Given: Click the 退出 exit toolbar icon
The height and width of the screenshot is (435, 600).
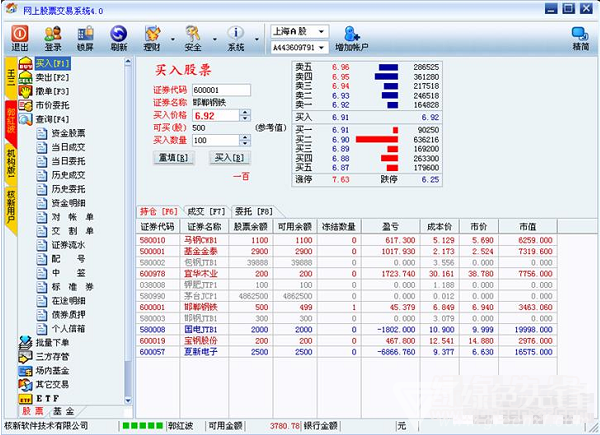Looking at the screenshot, I should click(20, 38).
